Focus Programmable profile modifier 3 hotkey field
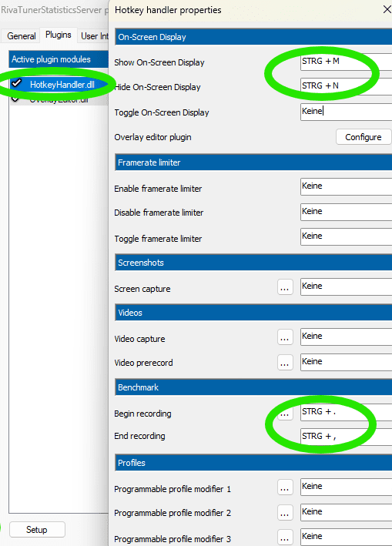 [346, 537]
